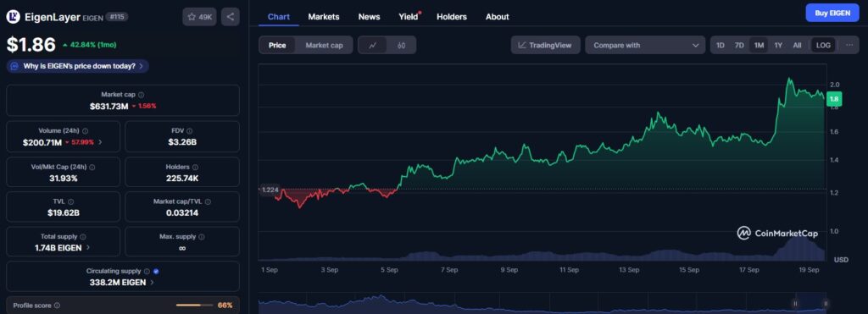
Task: Click the 66% profile score value
Action: click(x=225, y=306)
